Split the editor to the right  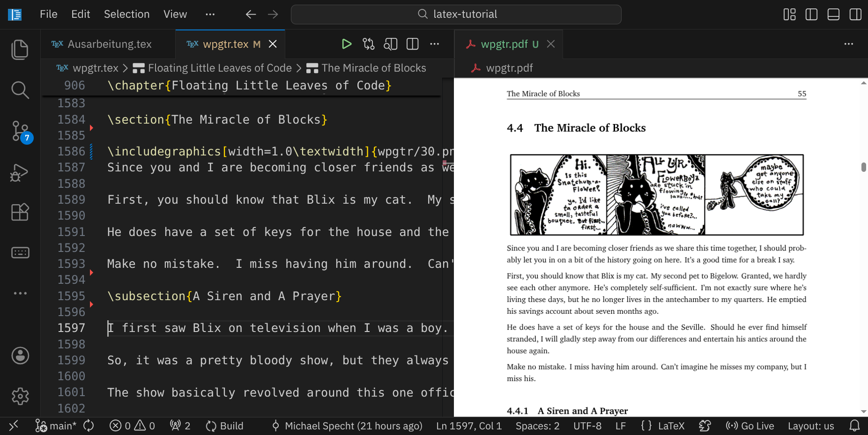point(412,44)
